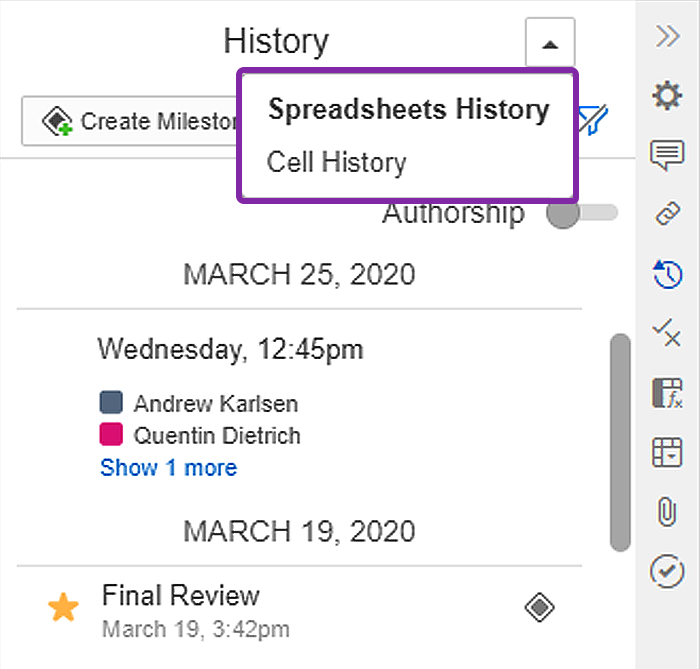Click the Final Review milestone diamond icon
700x669 pixels.
pos(539,607)
